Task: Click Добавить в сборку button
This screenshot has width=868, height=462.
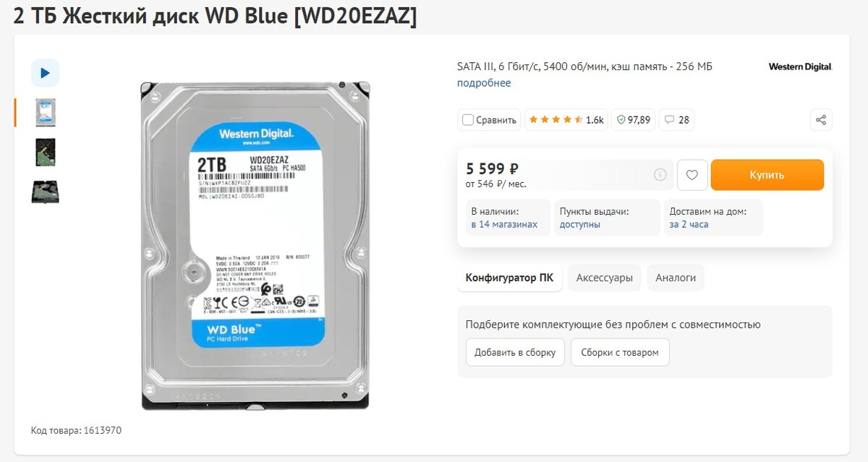Action: click(x=515, y=353)
